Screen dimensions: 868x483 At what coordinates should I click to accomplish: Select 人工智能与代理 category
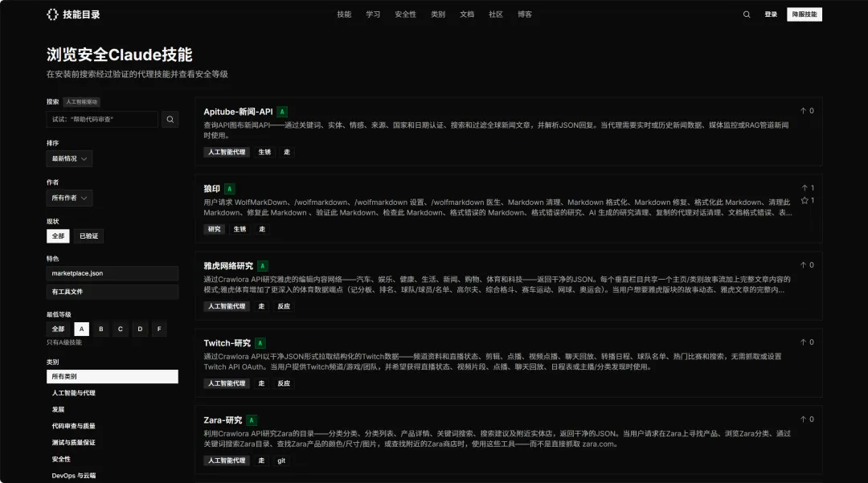coord(113,393)
